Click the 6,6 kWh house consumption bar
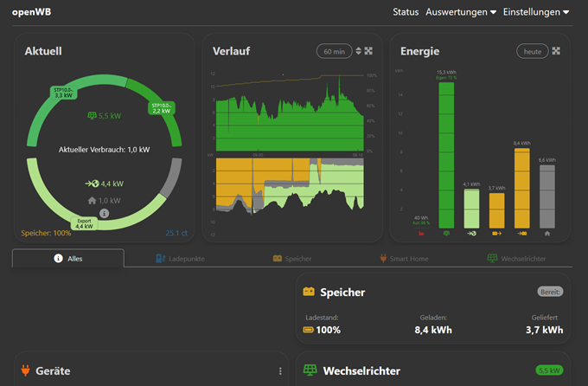Screen dimensions: 588x386 (547, 196)
